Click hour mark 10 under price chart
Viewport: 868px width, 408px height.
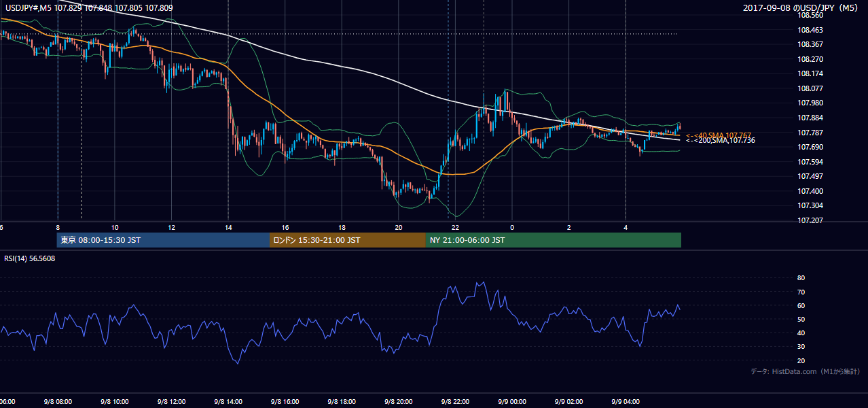point(115,228)
